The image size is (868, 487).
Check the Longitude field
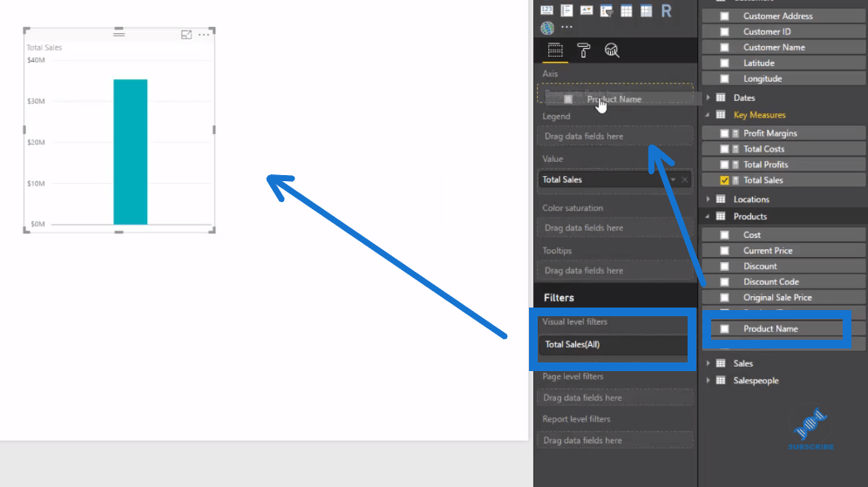pyautogui.click(x=724, y=78)
